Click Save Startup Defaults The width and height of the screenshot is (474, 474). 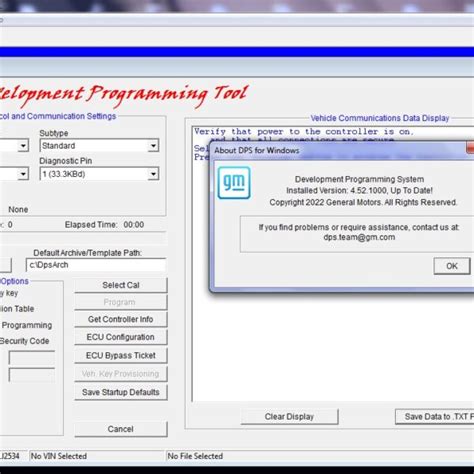coord(121,392)
